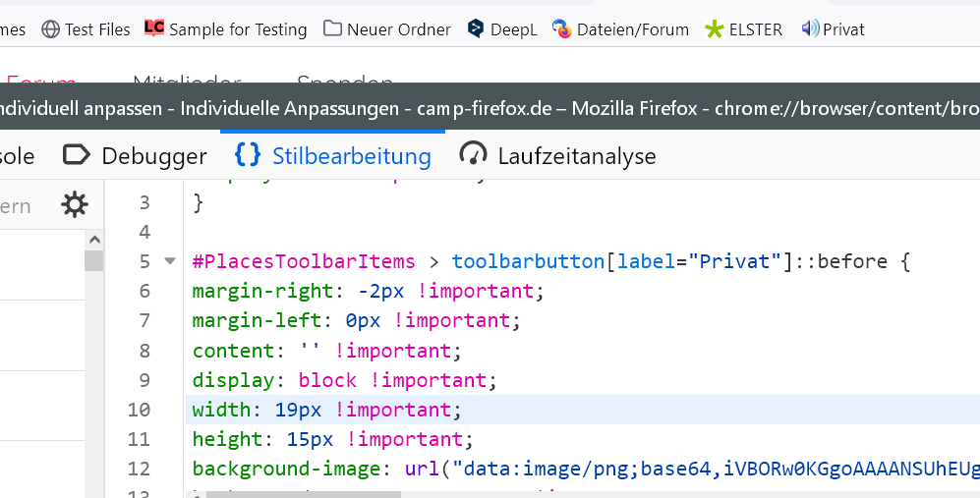Click the green ELSTER star icon
980x498 pixels.
(715, 29)
